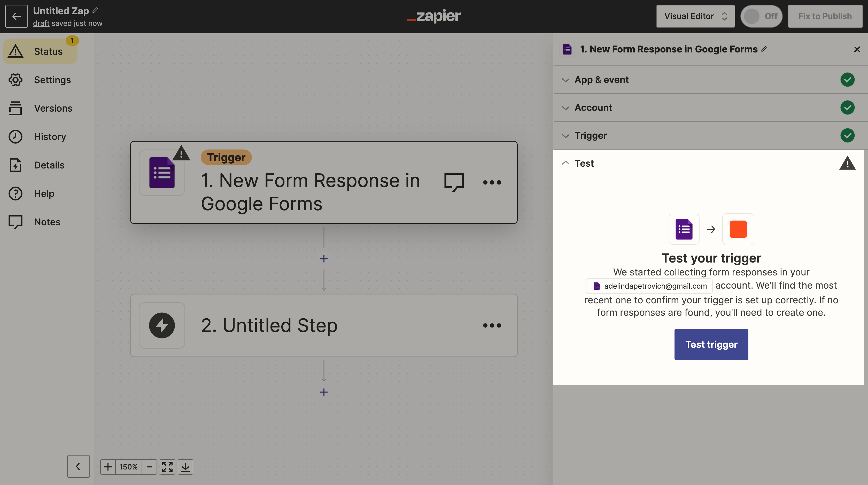Click the download export icon
Image resolution: width=868 pixels, height=485 pixels.
point(185,467)
